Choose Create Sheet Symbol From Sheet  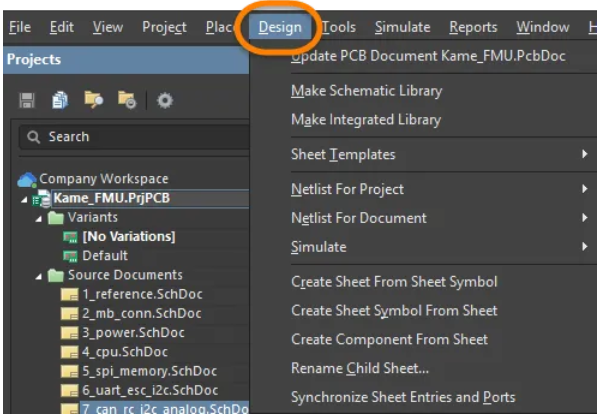pos(394,310)
